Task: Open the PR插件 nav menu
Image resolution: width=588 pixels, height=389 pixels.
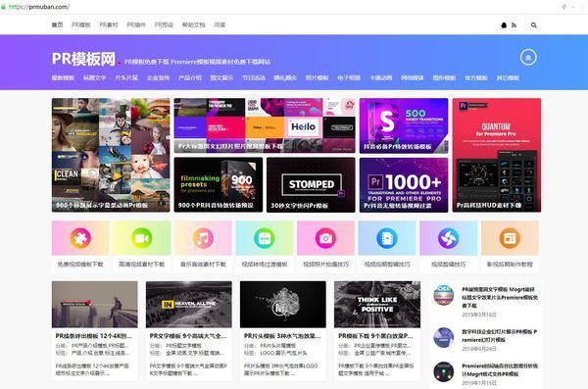Action: 136,24
